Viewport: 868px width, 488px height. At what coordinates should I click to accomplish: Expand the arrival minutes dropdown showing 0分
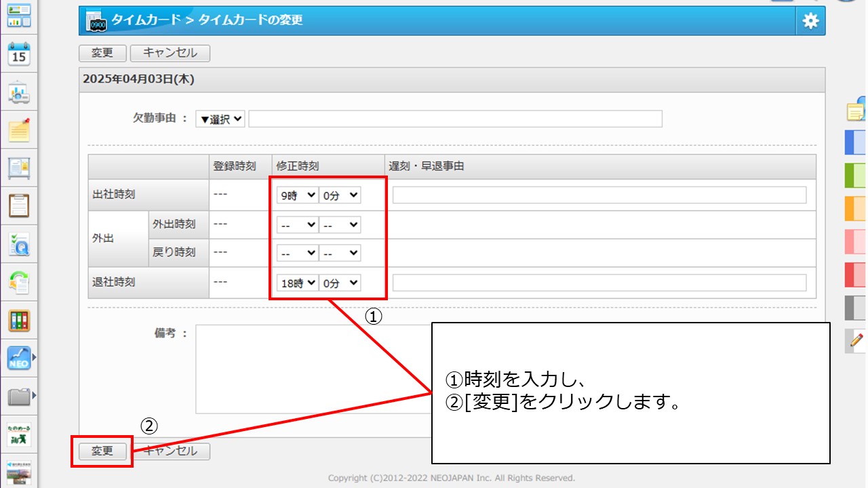click(x=340, y=195)
